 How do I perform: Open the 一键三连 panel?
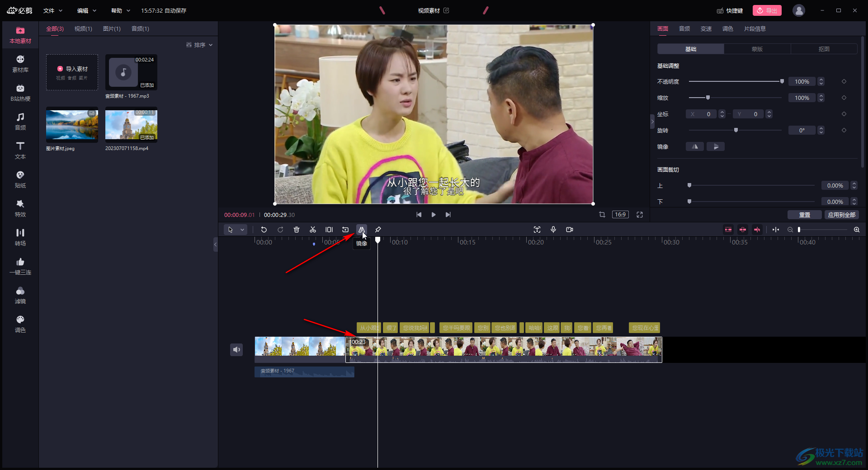click(x=20, y=267)
